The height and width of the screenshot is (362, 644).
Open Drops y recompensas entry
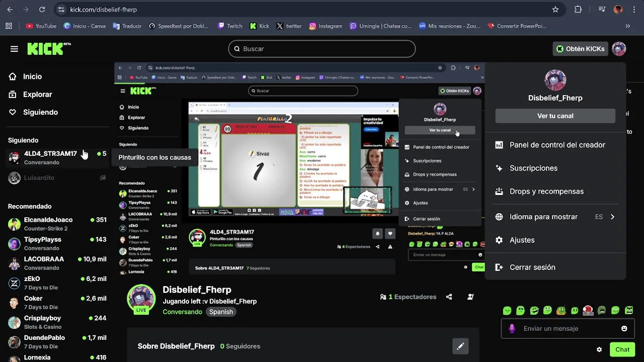555,191
